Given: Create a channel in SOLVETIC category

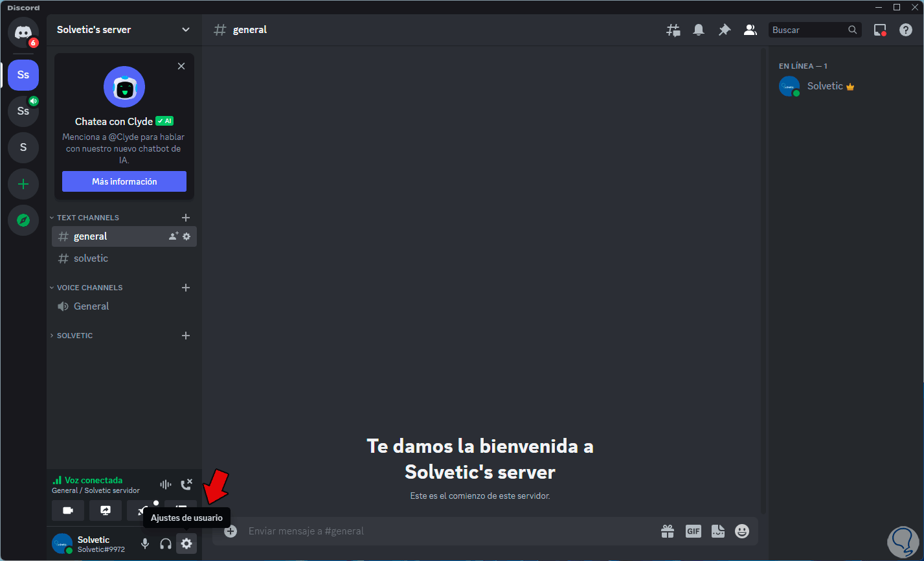Looking at the screenshot, I should click(186, 336).
